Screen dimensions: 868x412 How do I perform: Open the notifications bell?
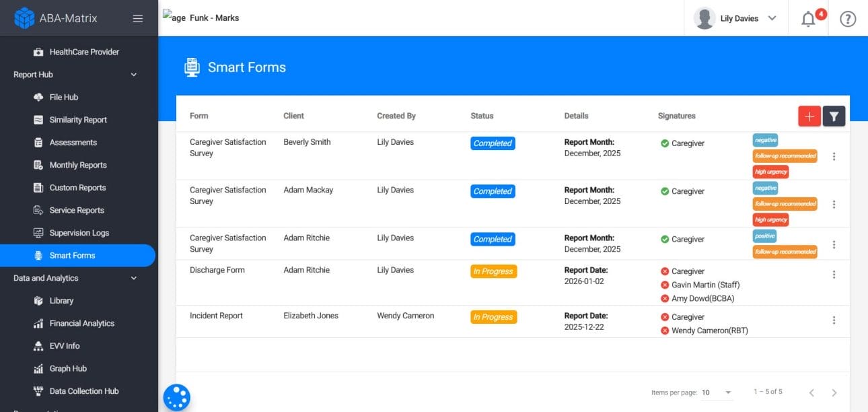point(809,19)
